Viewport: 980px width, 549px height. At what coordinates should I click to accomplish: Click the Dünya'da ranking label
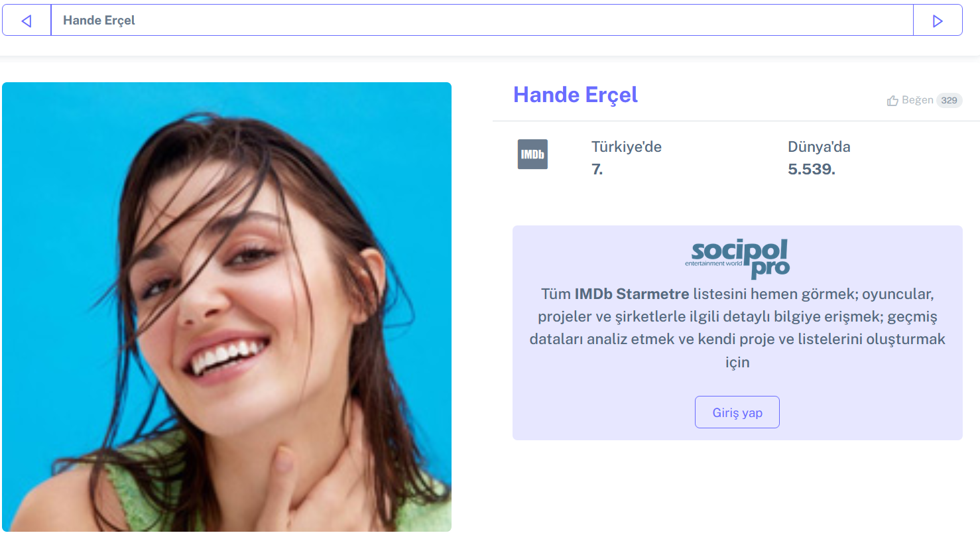pos(819,147)
